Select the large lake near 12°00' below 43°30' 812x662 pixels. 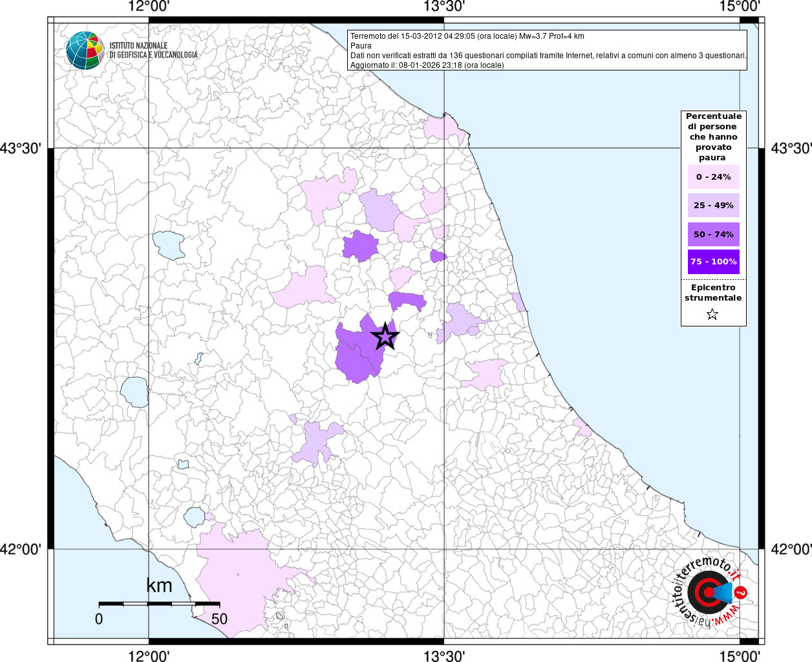[x=169, y=245]
